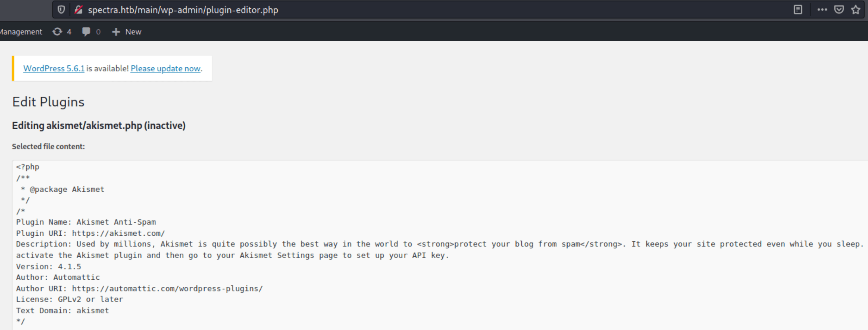Screen dimensions: 868x330
Task: Open the Management site menu item
Action: [21, 32]
